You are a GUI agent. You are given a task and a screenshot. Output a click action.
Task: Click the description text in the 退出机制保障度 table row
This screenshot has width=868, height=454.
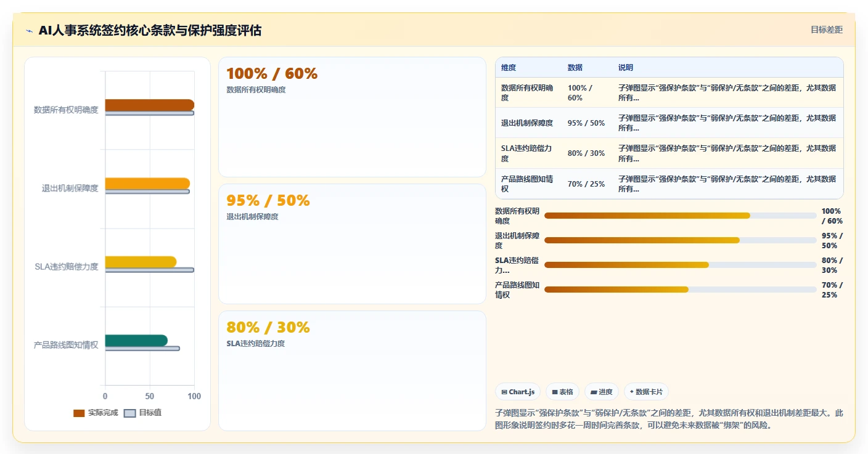[x=727, y=123]
